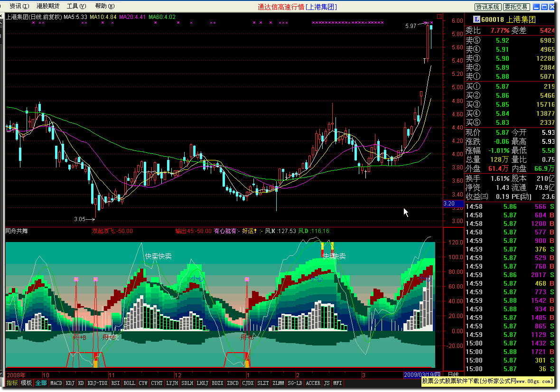The image size is (560, 392).
Task: Click the 资讯系统 button
Action: click(x=488, y=7)
